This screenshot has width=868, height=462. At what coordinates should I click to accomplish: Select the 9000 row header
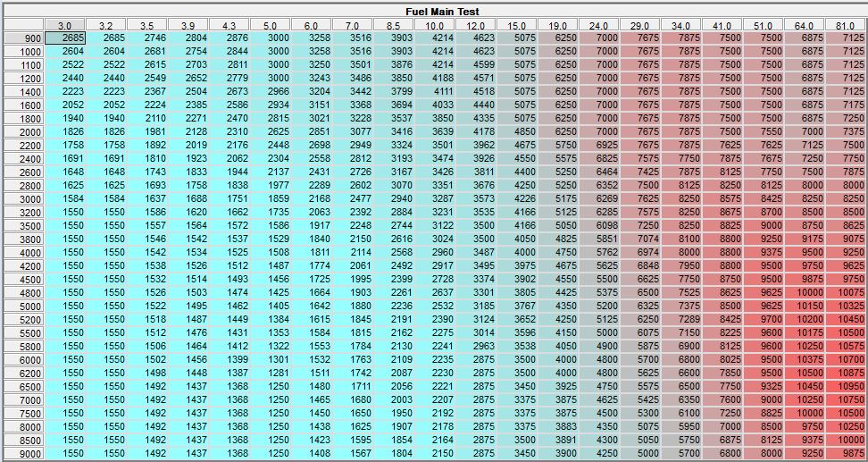tap(24, 454)
